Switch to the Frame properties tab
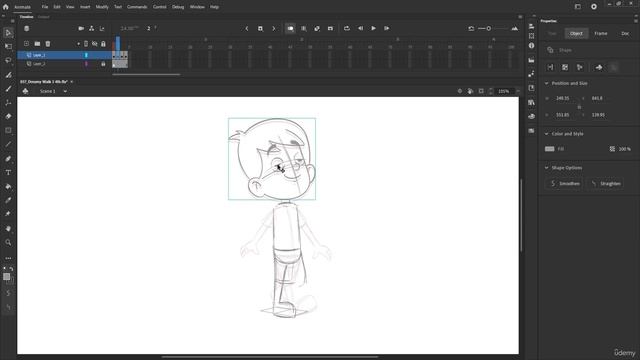 pyautogui.click(x=600, y=33)
